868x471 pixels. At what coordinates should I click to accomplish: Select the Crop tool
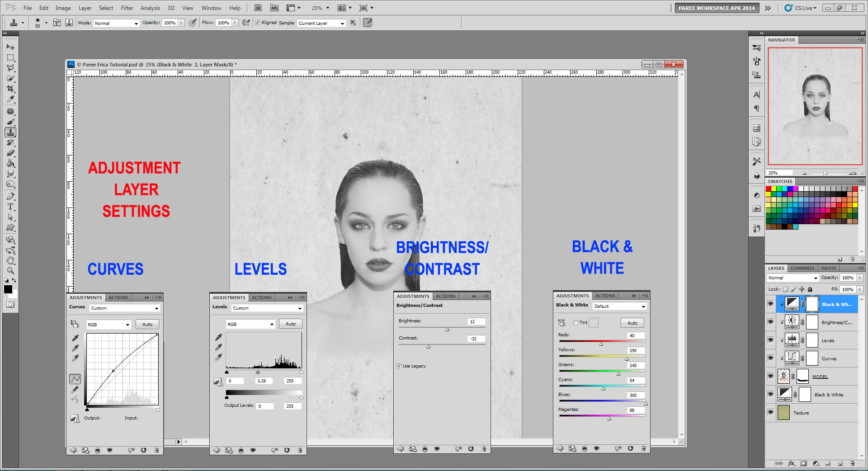(10, 89)
